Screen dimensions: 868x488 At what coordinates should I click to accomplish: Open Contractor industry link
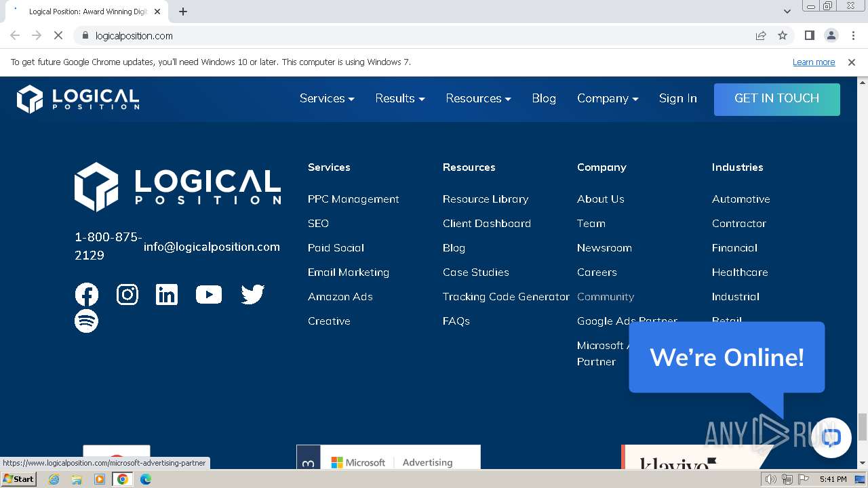click(x=739, y=224)
